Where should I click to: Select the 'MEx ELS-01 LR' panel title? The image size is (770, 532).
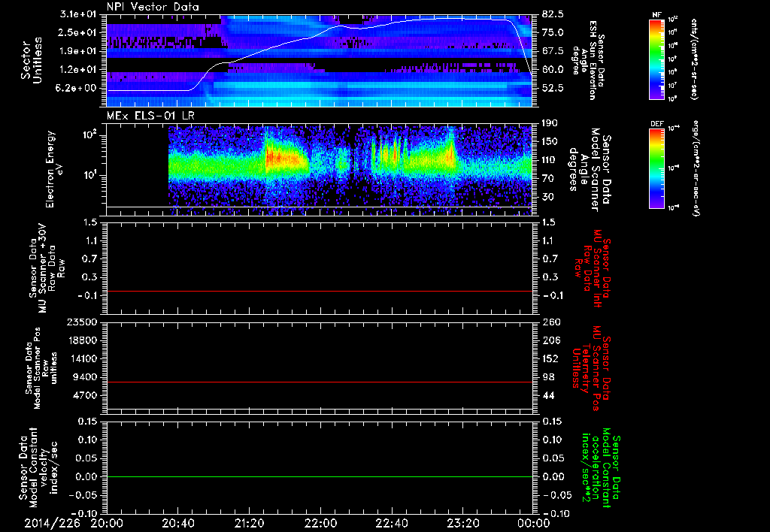(x=150, y=116)
